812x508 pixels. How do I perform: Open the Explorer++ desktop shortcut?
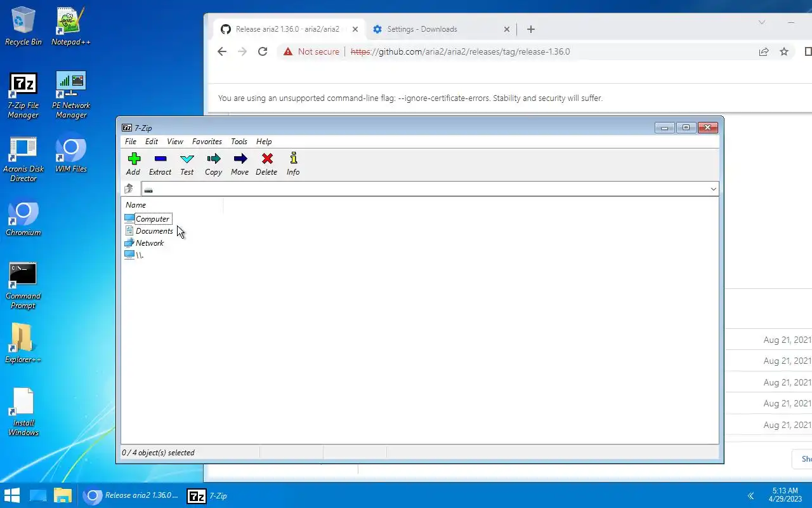tap(23, 344)
